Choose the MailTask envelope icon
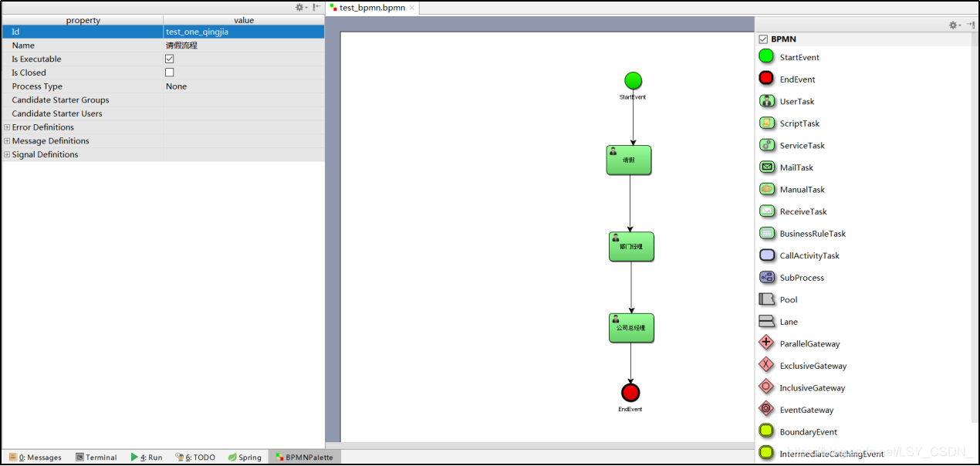The image size is (980, 466). click(x=767, y=167)
